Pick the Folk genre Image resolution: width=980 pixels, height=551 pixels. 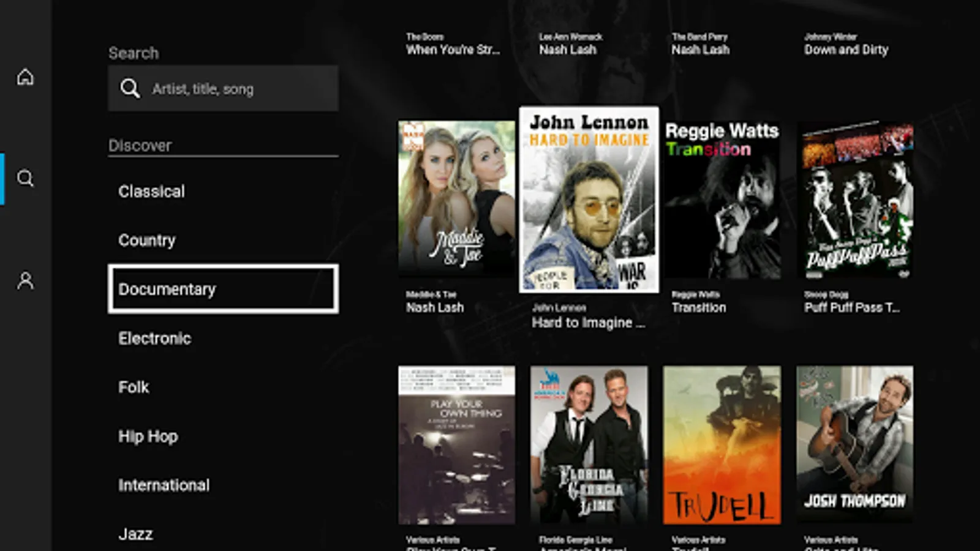coord(134,388)
